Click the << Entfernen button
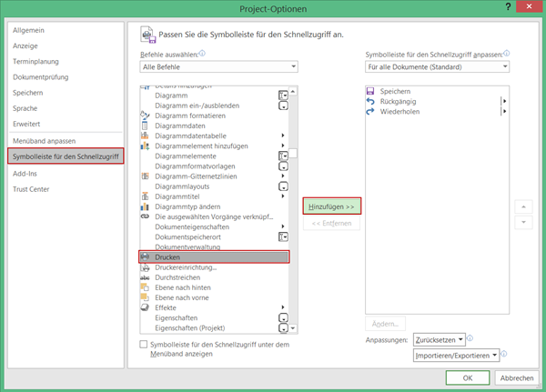 pyautogui.click(x=332, y=223)
